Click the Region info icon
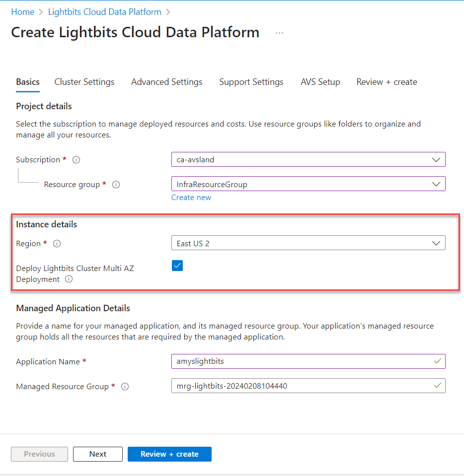Image resolution: width=464 pixels, height=476 pixels. pos(57,244)
